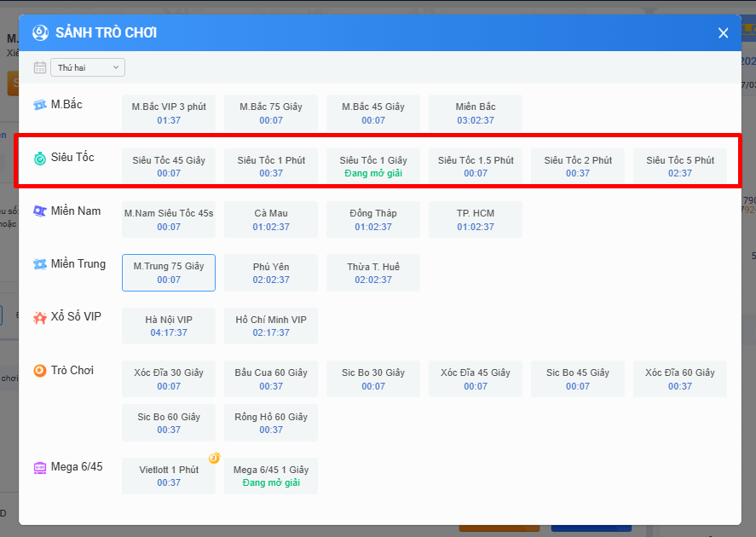
Task: Select Vietlott 1 Phút game
Action: point(169,476)
